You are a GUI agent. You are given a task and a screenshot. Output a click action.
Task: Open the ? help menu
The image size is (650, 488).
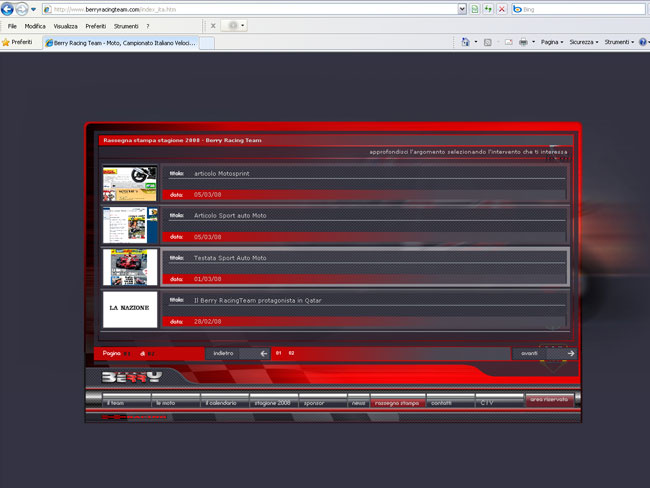pos(148,26)
